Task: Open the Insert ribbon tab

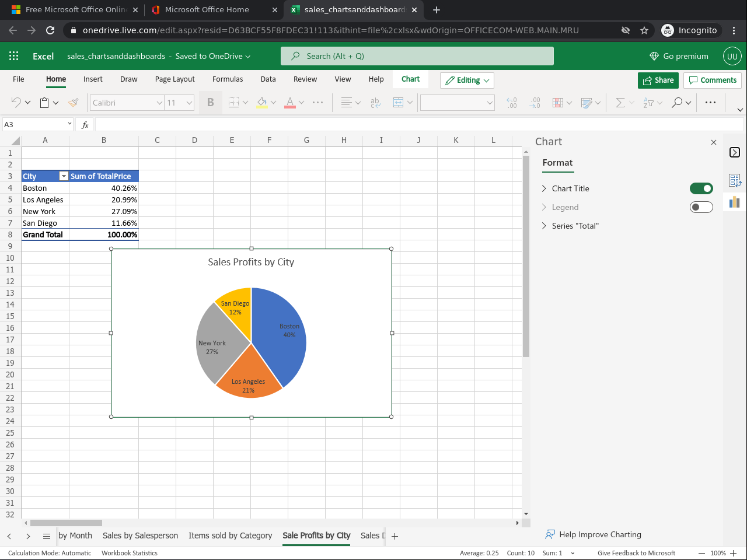Action: tap(93, 79)
